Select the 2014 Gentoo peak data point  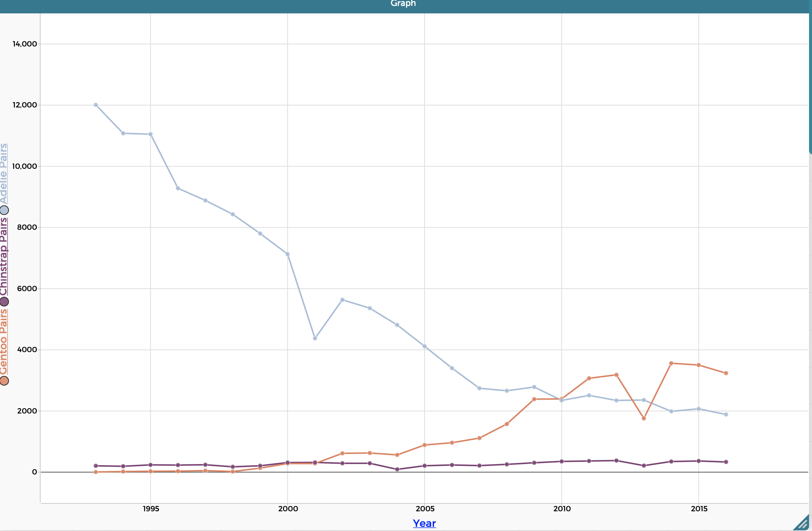[x=671, y=363]
